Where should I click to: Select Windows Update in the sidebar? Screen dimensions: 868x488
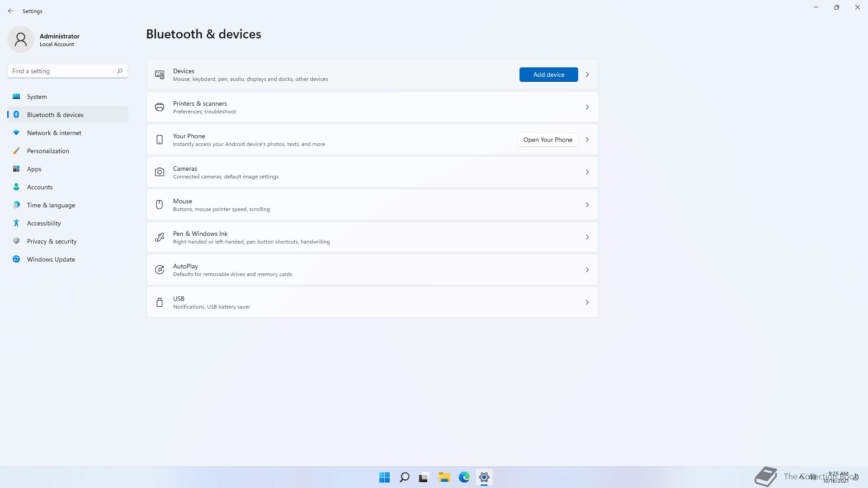[x=51, y=259]
